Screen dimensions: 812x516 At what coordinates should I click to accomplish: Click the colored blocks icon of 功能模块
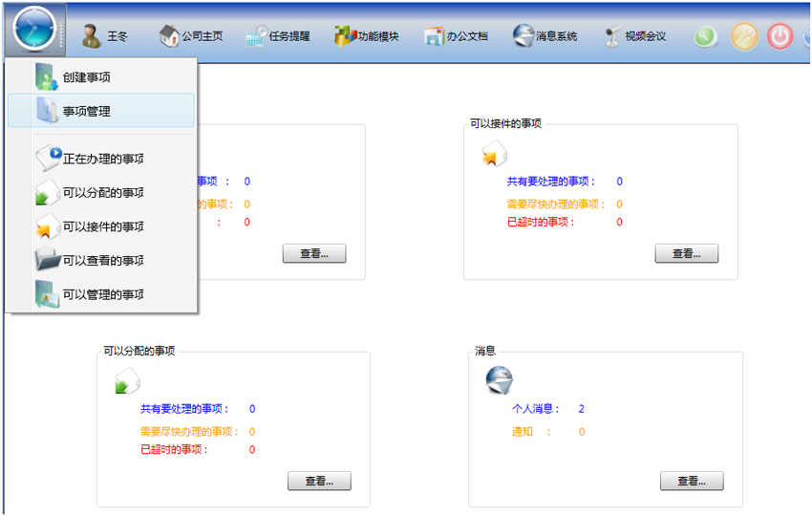point(346,35)
